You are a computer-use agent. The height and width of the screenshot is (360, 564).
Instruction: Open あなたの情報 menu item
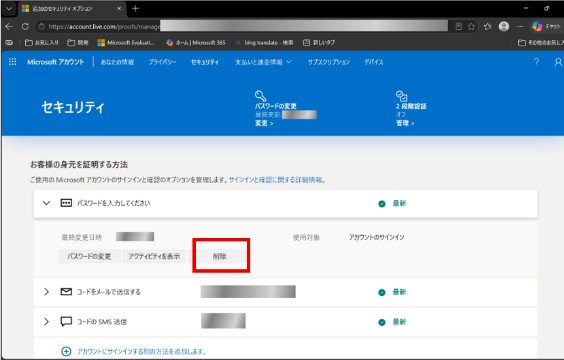coord(117,62)
